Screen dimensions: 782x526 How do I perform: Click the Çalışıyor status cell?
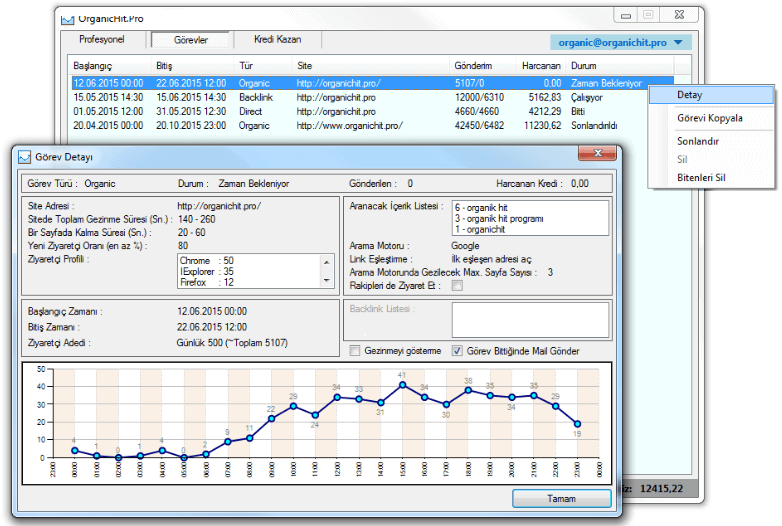pos(587,97)
